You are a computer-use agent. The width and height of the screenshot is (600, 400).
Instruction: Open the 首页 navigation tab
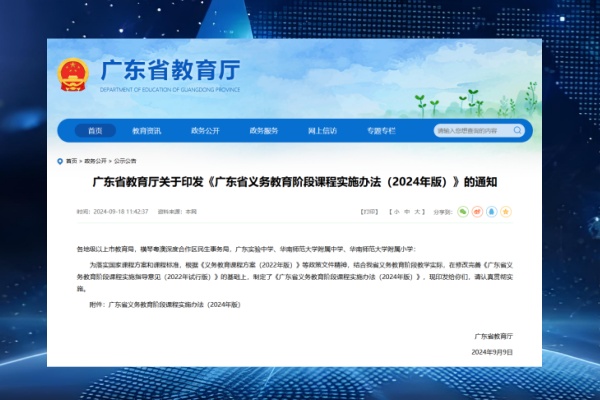point(95,131)
